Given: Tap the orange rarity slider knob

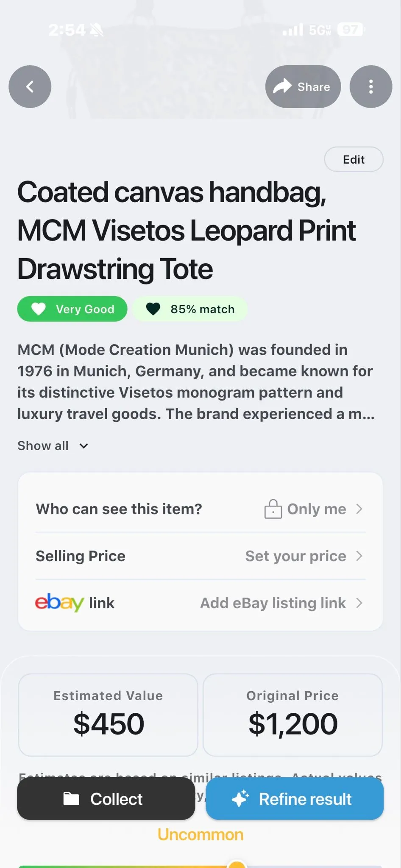Looking at the screenshot, I should [x=237, y=865].
